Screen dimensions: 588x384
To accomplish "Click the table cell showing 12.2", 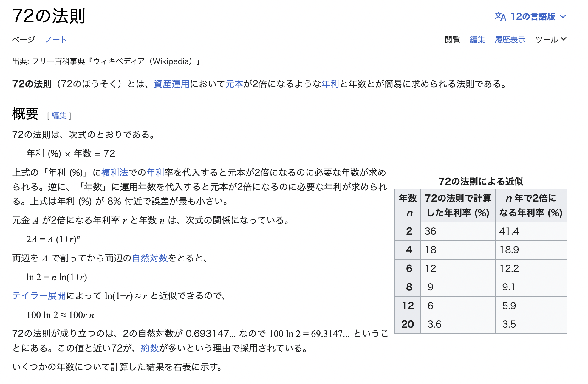I will 531,269.
